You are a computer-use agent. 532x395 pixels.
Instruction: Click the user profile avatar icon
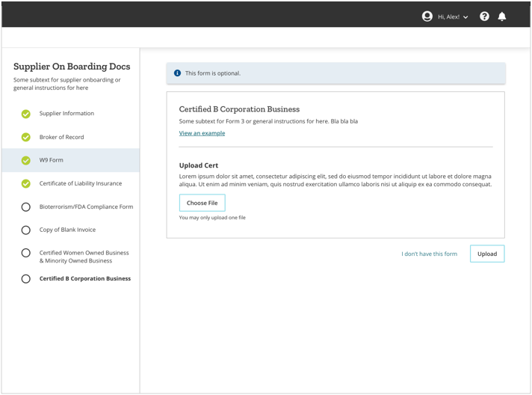(427, 16)
